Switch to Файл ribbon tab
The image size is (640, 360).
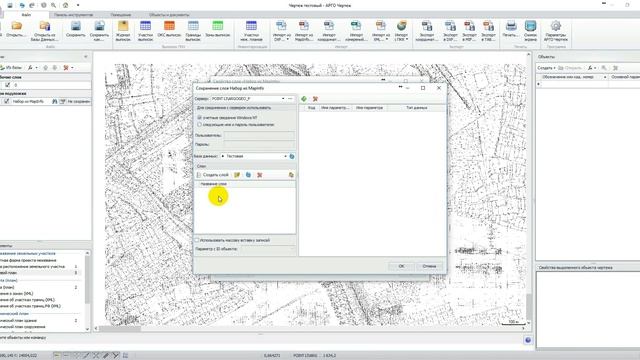click(26, 15)
